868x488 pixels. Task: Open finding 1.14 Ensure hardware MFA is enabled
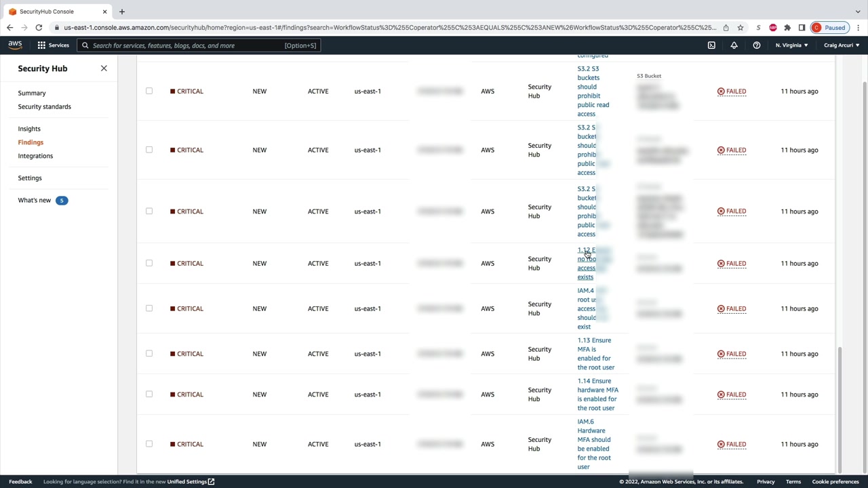(x=598, y=394)
